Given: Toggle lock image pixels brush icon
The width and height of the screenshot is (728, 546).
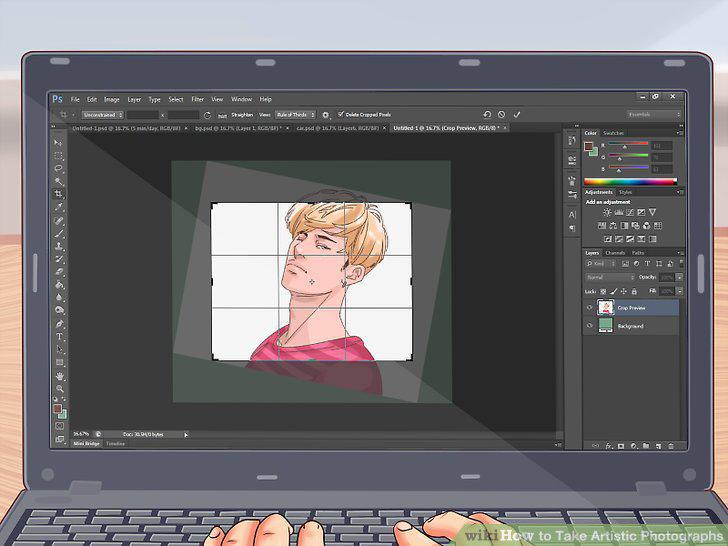Looking at the screenshot, I should coord(613,292).
